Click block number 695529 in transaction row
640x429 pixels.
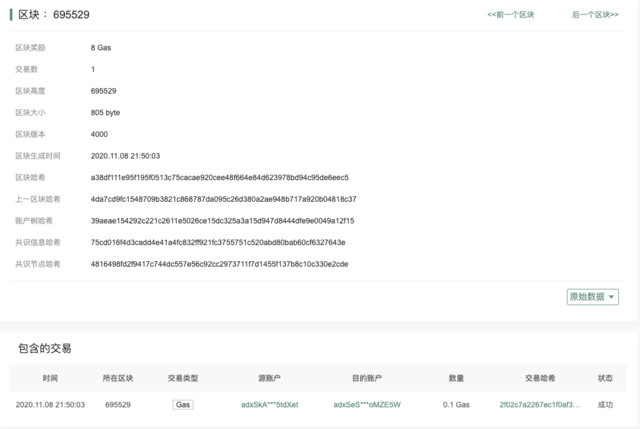point(118,405)
